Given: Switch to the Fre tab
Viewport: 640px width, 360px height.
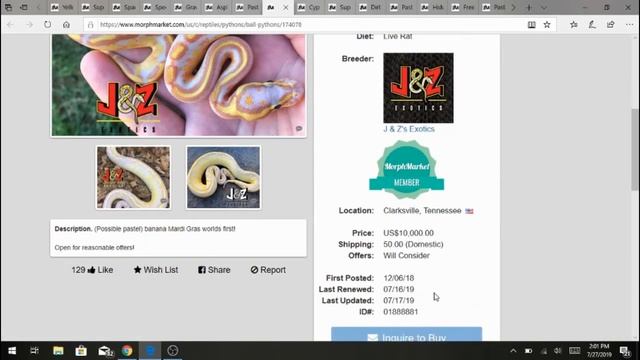Looking at the screenshot, I should [464, 7].
